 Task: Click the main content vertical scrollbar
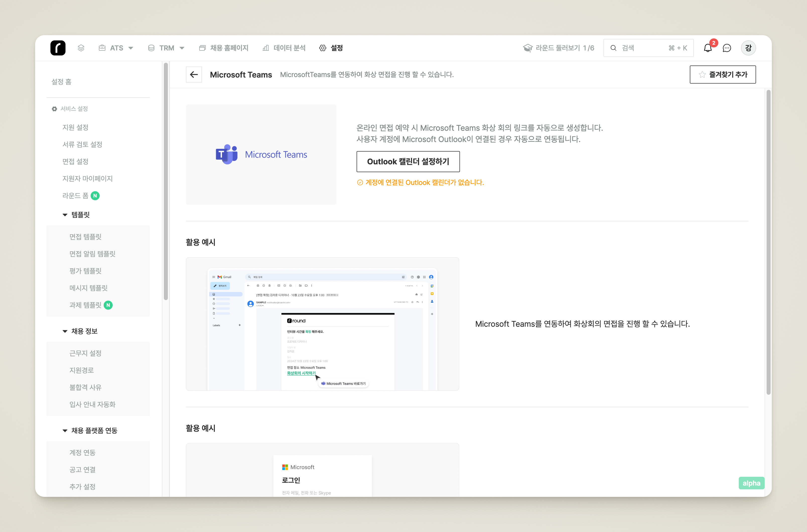[x=768, y=242]
